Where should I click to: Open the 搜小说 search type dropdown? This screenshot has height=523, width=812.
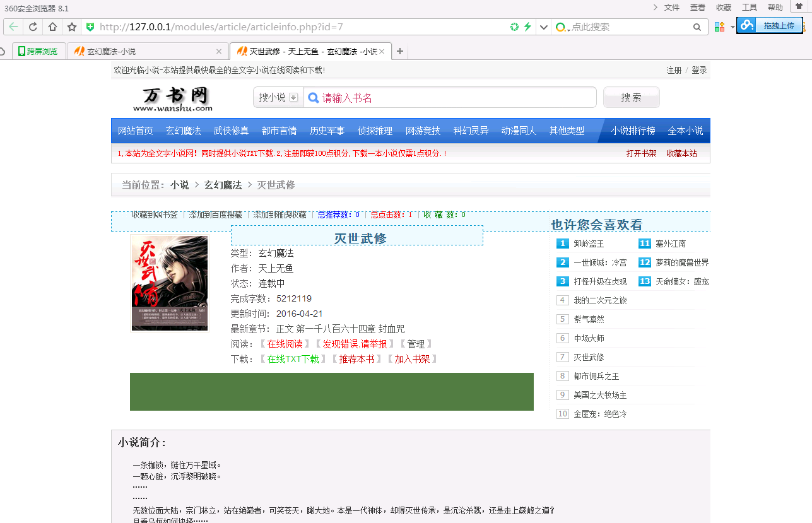click(278, 98)
